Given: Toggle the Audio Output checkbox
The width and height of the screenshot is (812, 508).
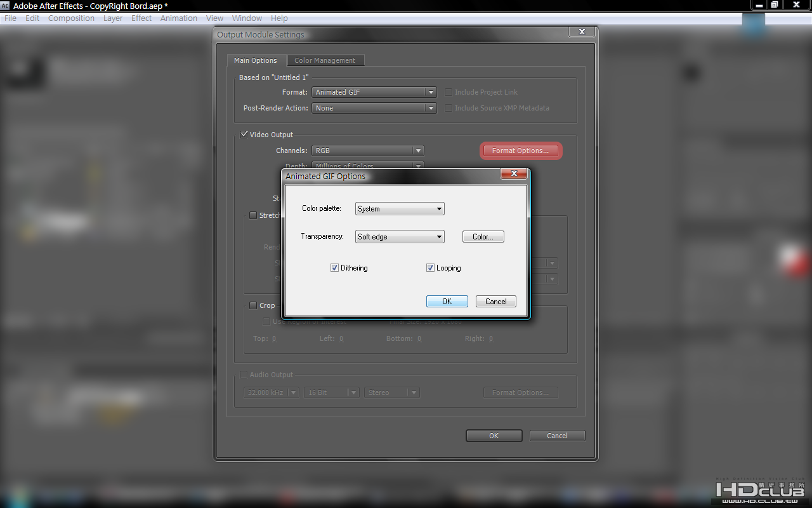Looking at the screenshot, I should [244, 375].
